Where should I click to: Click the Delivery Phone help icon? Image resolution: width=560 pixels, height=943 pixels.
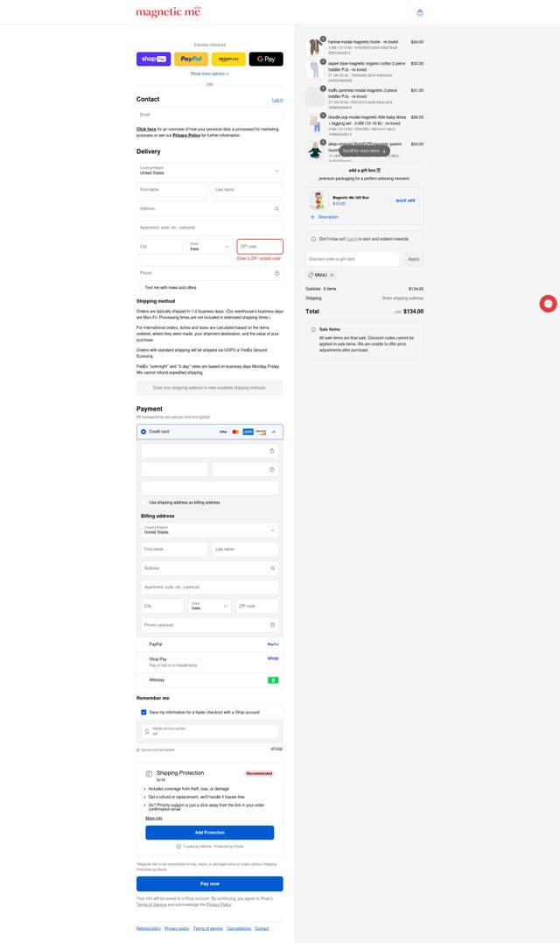coord(277,273)
